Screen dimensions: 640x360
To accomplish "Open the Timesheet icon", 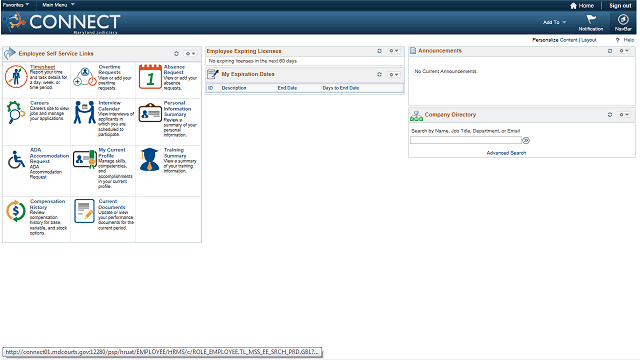I will 16,77.
